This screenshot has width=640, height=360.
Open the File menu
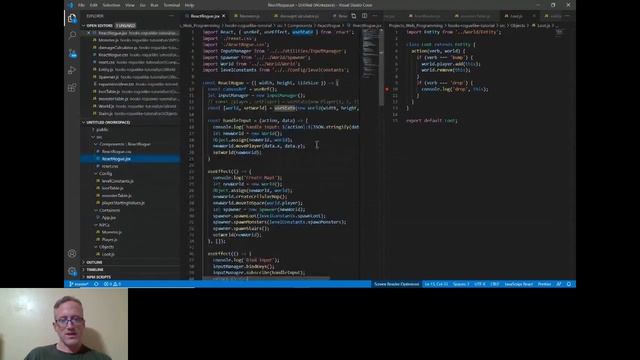click(x=81, y=5)
